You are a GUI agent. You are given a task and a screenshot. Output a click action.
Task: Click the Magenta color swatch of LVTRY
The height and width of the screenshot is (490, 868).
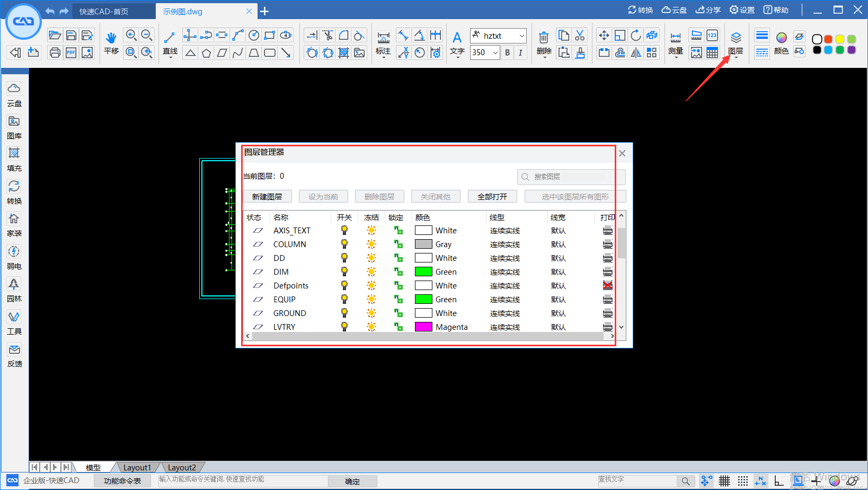click(423, 327)
